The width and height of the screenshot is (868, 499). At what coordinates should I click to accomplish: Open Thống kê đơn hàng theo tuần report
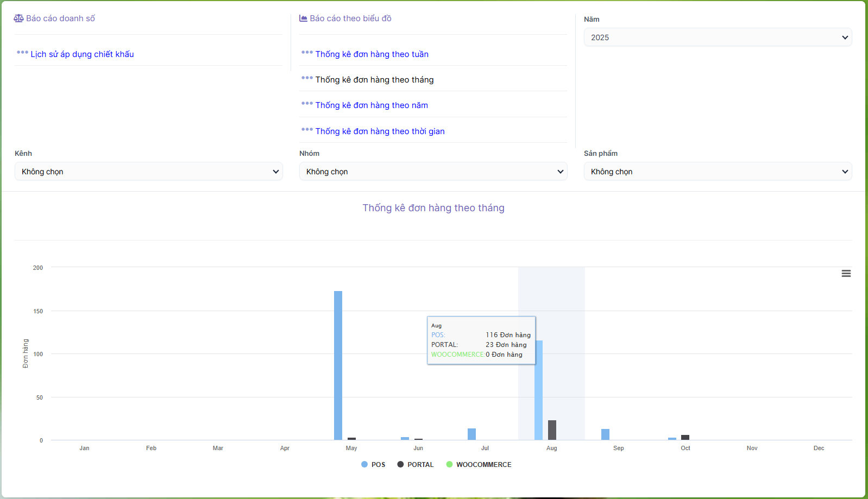(372, 54)
